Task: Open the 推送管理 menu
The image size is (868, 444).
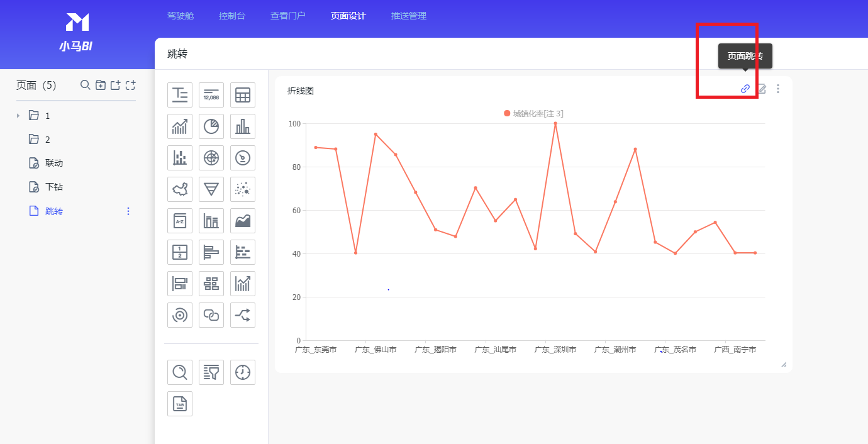Action: [409, 16]
